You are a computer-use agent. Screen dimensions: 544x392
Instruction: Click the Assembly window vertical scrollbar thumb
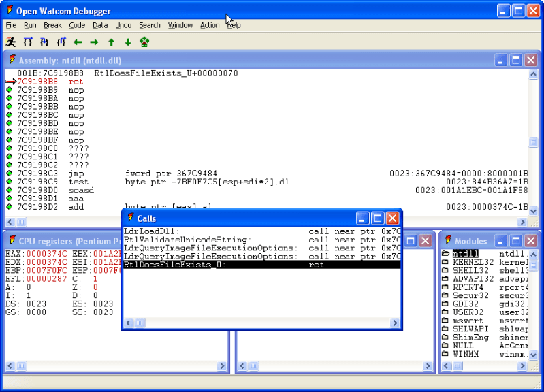click(533, 142)
